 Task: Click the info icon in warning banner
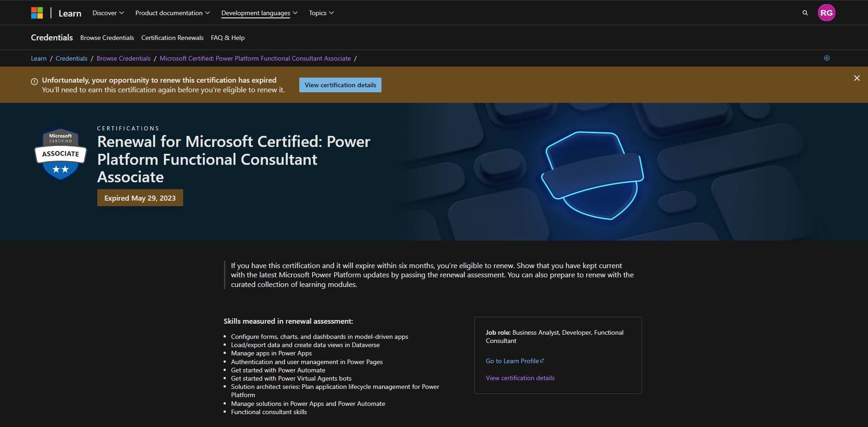34,82
